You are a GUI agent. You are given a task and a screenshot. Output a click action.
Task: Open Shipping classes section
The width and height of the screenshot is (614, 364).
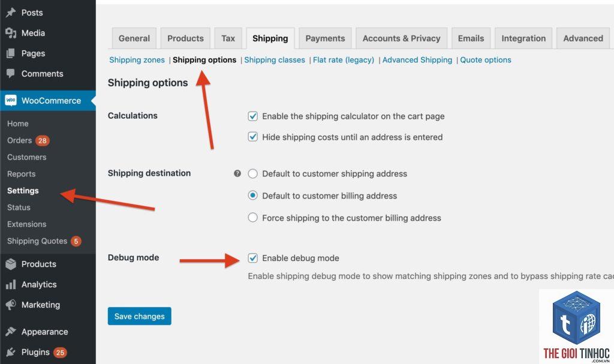tap(275, 60)
